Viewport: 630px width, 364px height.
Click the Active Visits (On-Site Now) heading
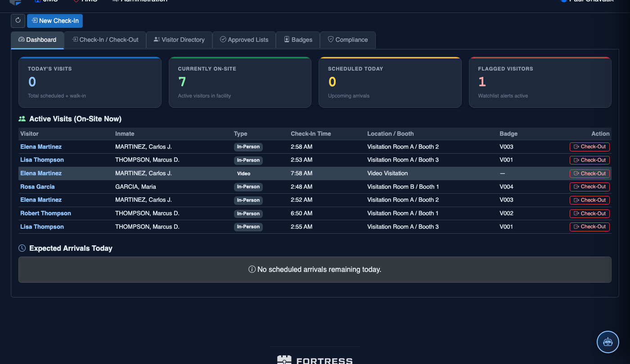tap(75, 119)
